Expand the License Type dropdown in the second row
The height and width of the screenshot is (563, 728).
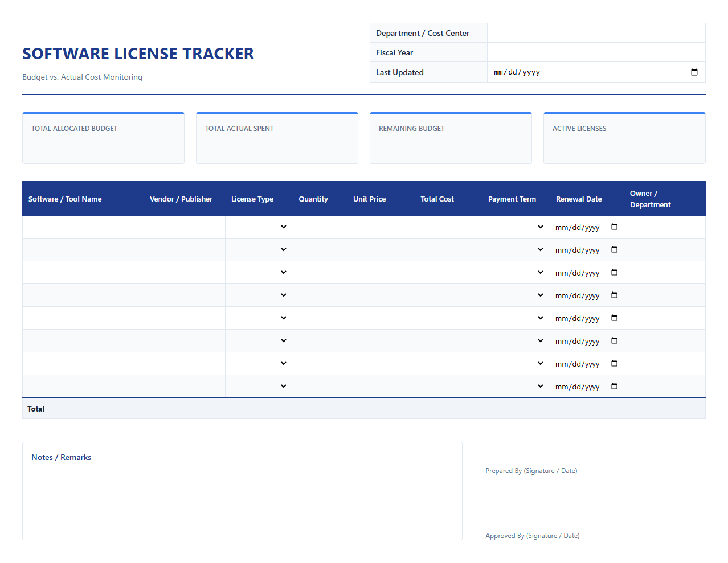[259, 250]
